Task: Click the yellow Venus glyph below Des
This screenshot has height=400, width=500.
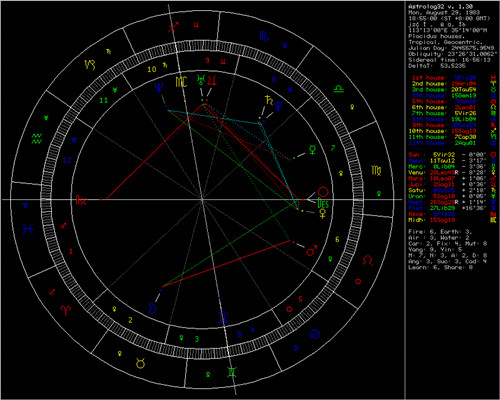Action: click(322, 214)
